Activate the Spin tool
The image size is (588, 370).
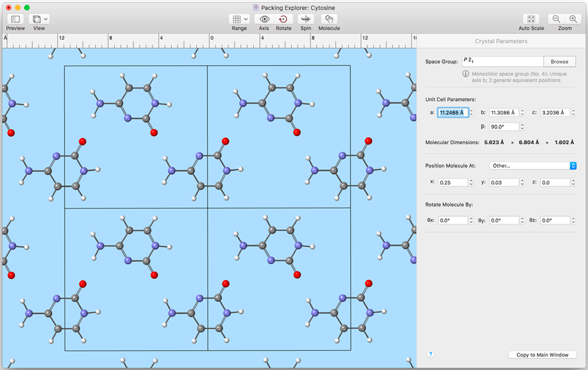(x=306, y=19)
